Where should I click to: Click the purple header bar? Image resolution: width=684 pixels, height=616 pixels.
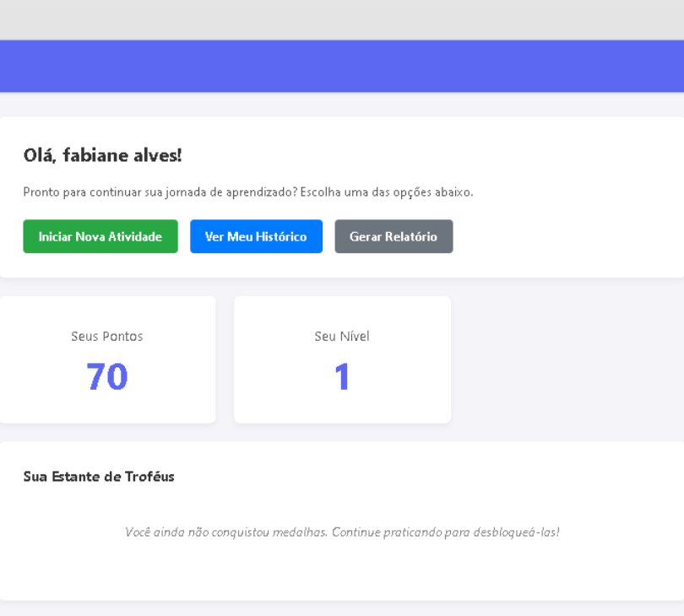click(342, 66)
